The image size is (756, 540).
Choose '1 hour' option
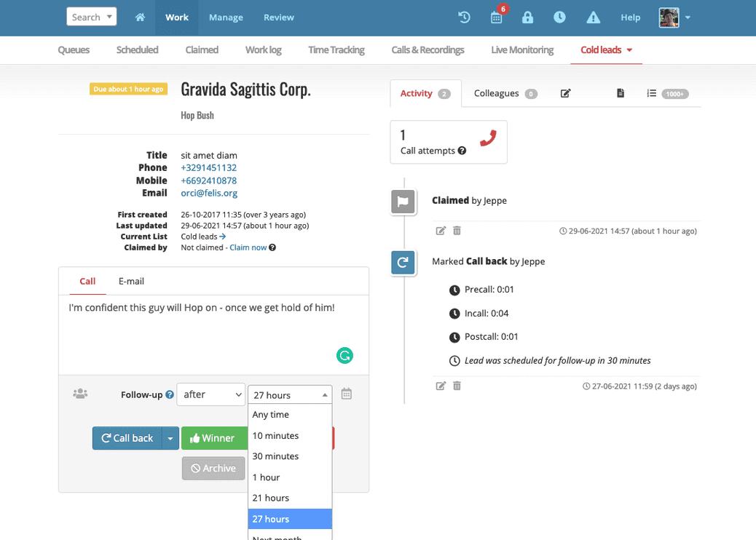[290, 477]
